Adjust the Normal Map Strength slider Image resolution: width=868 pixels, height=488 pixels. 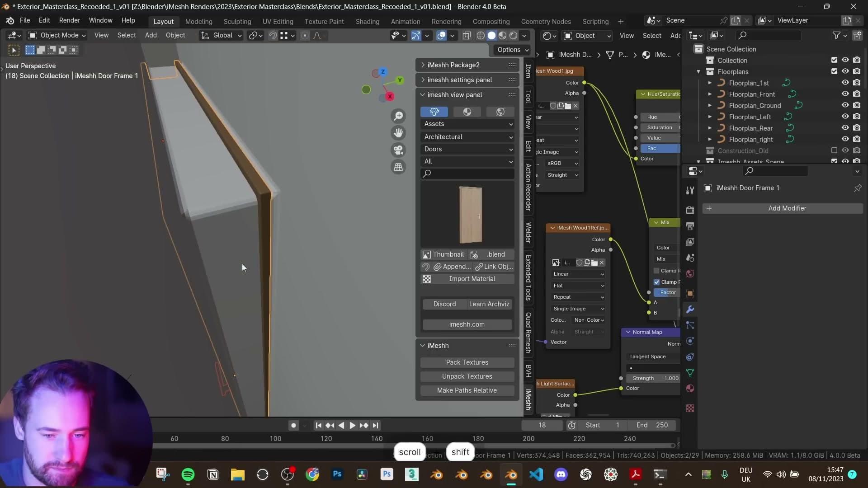[653, 378]
